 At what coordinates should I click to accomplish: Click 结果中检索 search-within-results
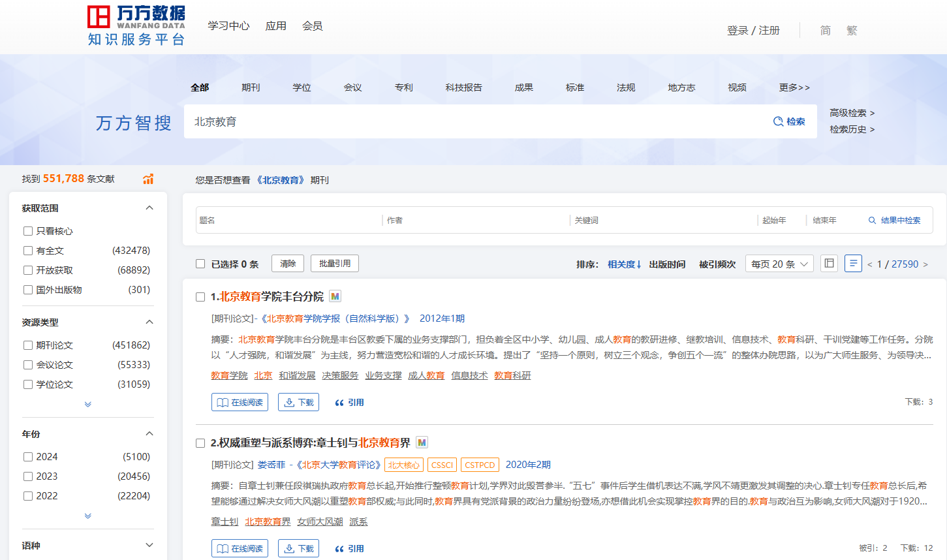pyautogui.click(x=895, y=221)
